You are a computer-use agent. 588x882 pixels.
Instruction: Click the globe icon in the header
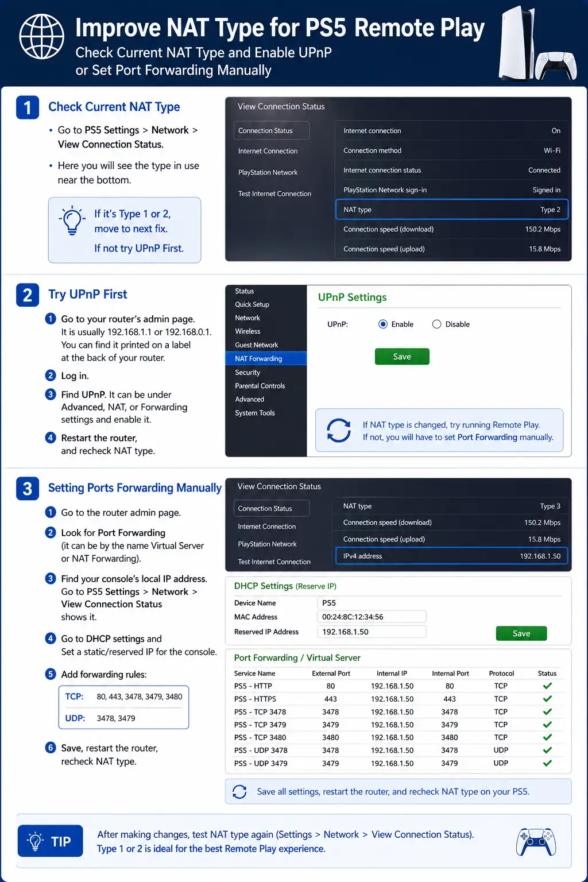pyautogui.click(x=42, y=37)
